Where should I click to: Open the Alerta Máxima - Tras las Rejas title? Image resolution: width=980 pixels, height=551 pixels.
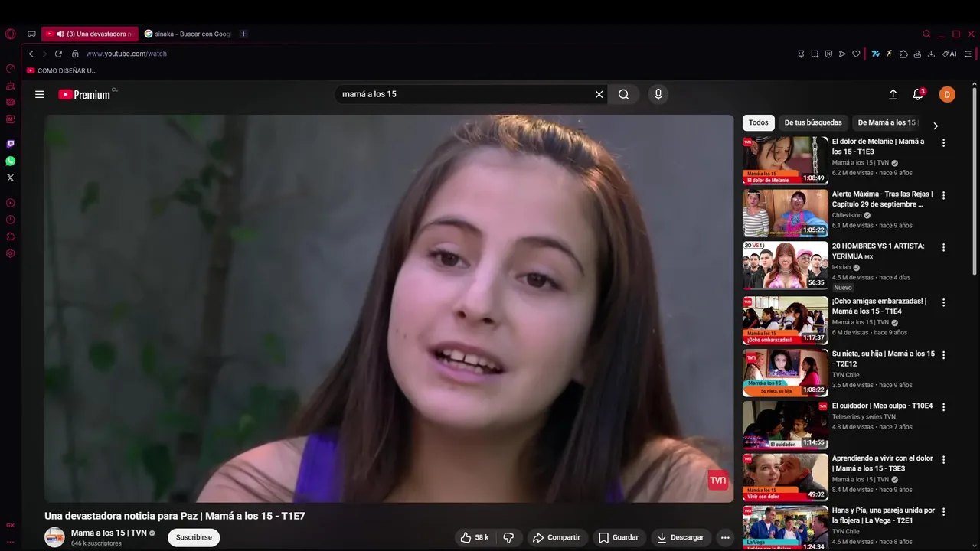pyautogui.click(x=882, y=199)
